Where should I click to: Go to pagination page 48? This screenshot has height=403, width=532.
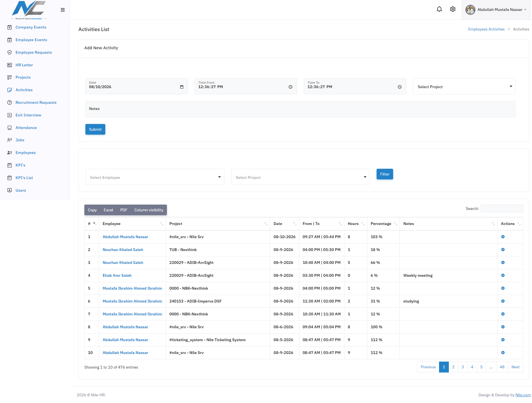pos(502,367)
